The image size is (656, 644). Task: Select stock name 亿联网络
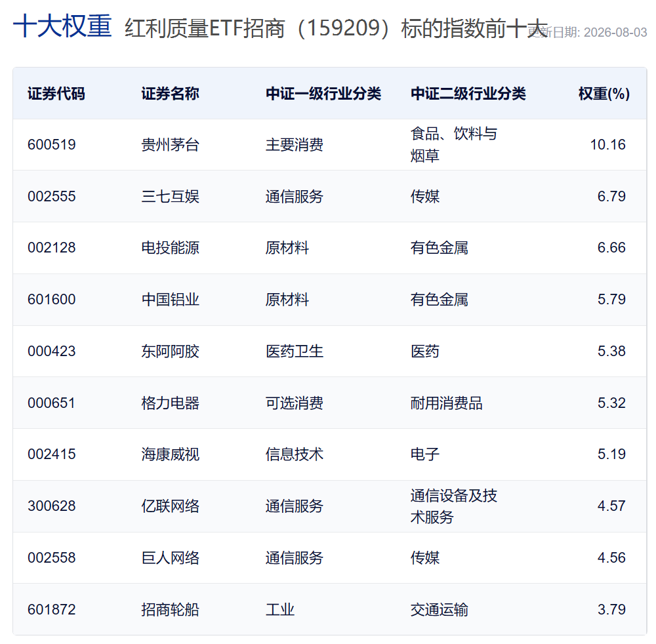[x=171, y=506]
